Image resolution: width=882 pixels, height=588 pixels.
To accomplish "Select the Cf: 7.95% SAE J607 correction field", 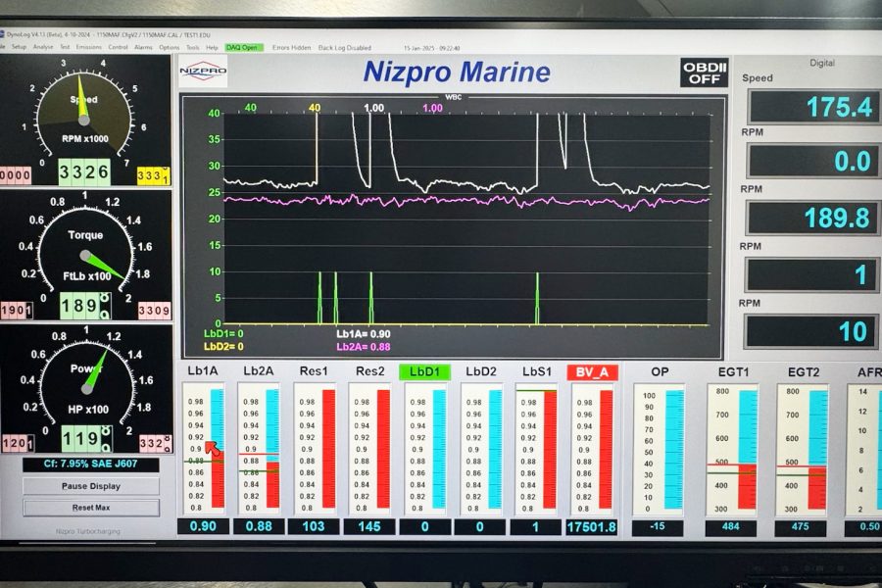I will [91, 465].
